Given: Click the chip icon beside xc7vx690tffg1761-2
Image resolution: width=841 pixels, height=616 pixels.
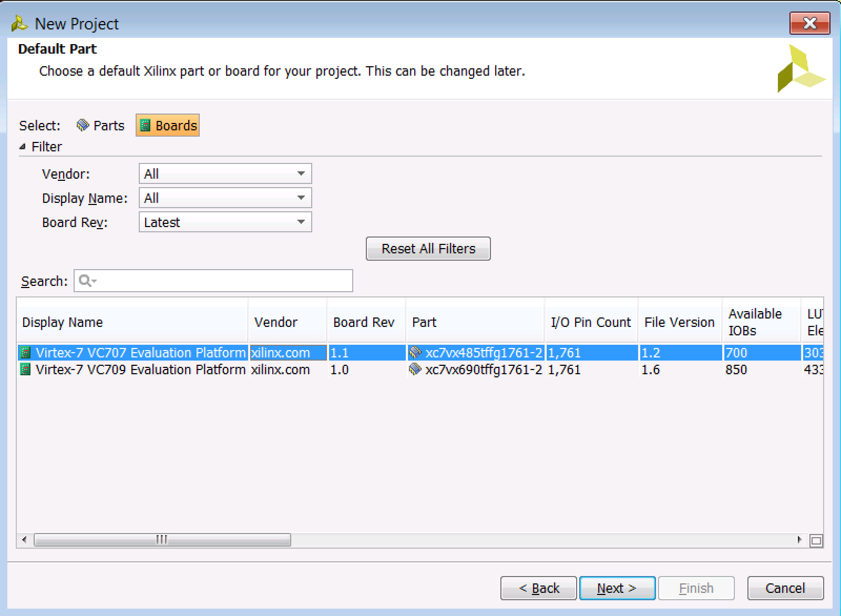Looking at the screenshot, I should click(x=415, y=369).
